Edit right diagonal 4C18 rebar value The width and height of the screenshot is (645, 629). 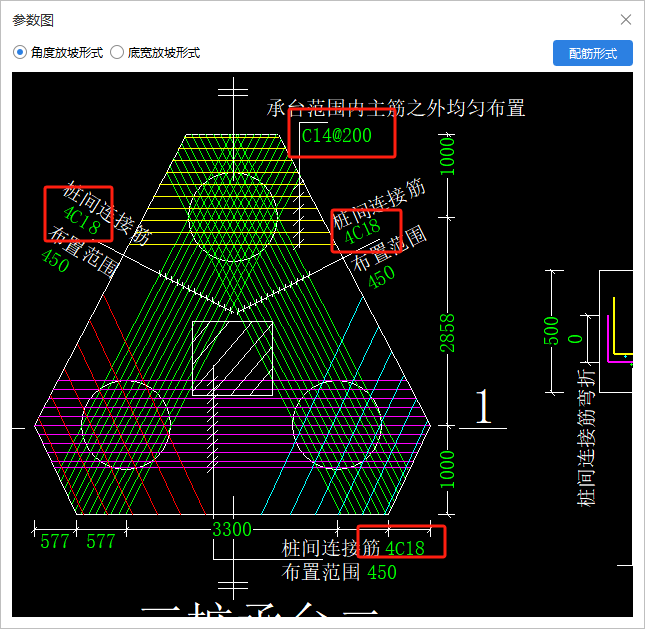pyautogui.click(x=362, y=231)
